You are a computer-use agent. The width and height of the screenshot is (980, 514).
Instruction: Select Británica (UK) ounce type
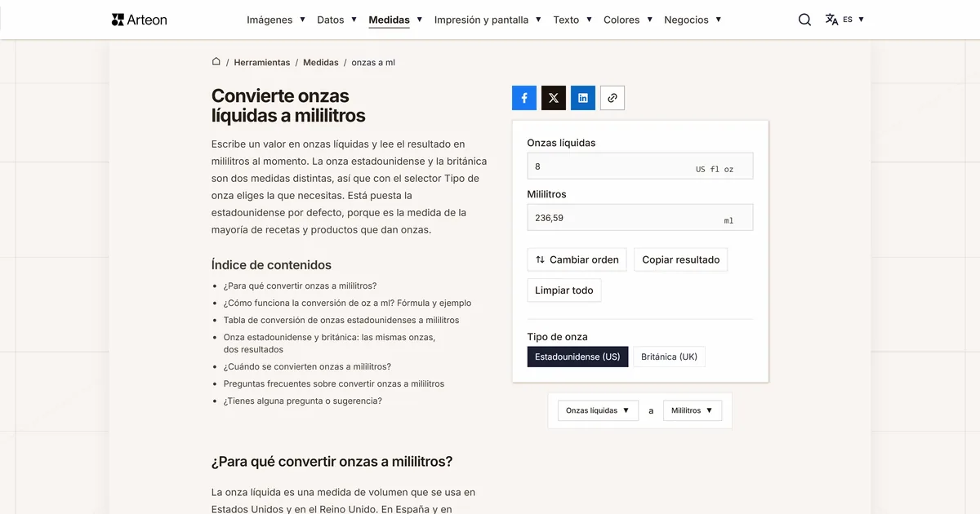click(x=669, y=357)
